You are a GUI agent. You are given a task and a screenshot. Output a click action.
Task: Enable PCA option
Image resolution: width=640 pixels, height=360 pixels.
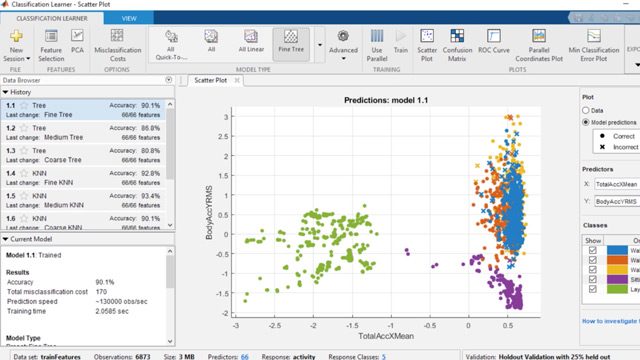[x=77, y=41]
